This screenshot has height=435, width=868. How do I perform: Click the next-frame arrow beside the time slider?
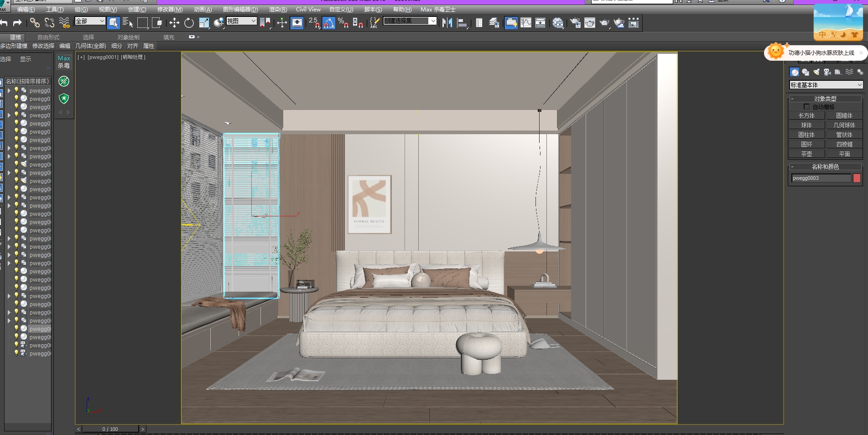[142, 429]
